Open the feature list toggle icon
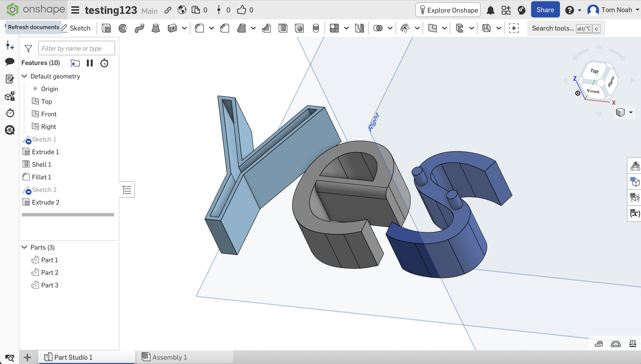 127,190
